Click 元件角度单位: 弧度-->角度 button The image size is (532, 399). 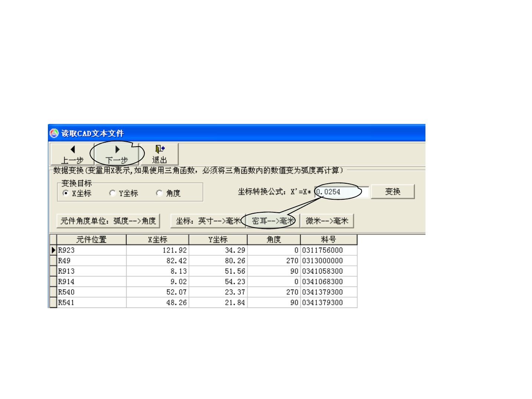pyautogui.click(x=108, y=221)
